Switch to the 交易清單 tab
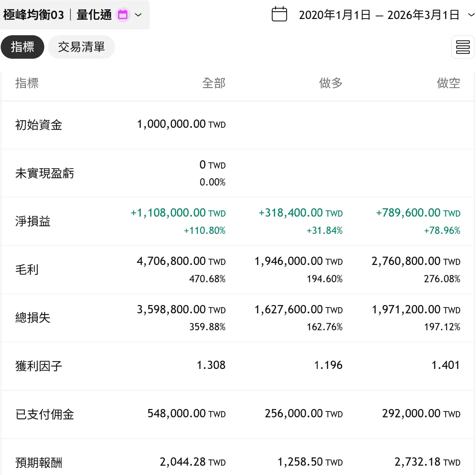 pos(81,47)
